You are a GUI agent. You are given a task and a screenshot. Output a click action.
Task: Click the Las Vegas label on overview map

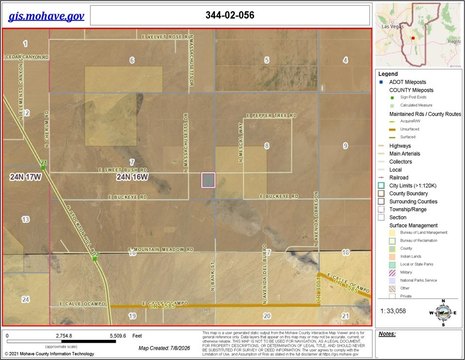coord(392,26)
